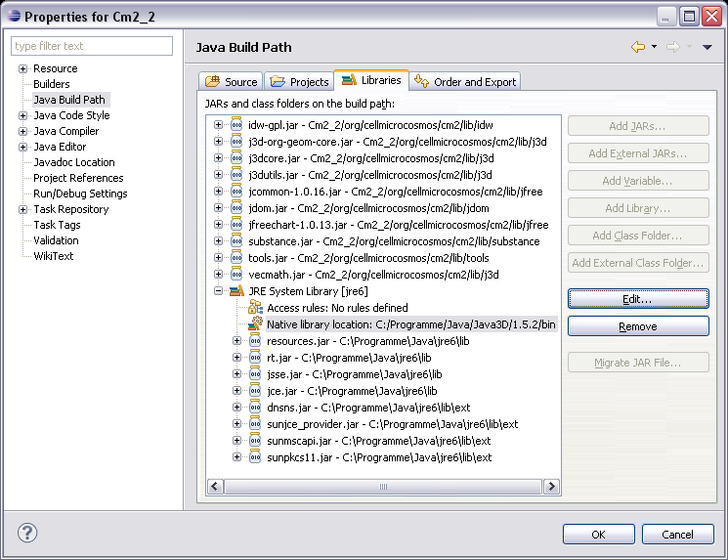The width and height of the screenshot is (728, 560).
Task: Select Validation in the tree
Action: [56, 240]
